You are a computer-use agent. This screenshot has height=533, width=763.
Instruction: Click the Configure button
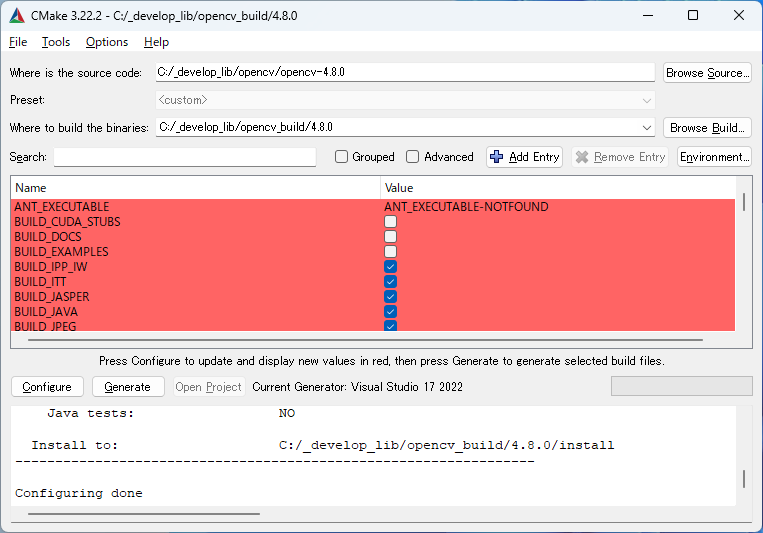tap(47, 387)
